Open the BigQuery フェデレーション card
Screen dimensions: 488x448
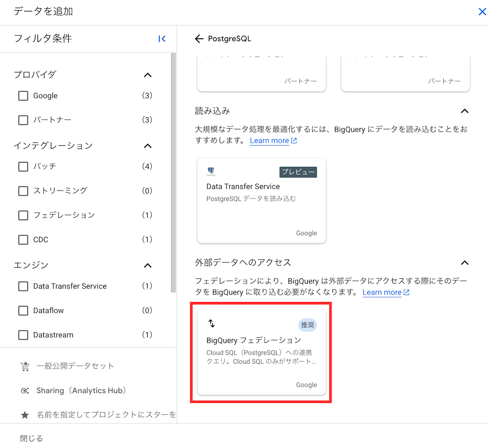pos(261,352)
